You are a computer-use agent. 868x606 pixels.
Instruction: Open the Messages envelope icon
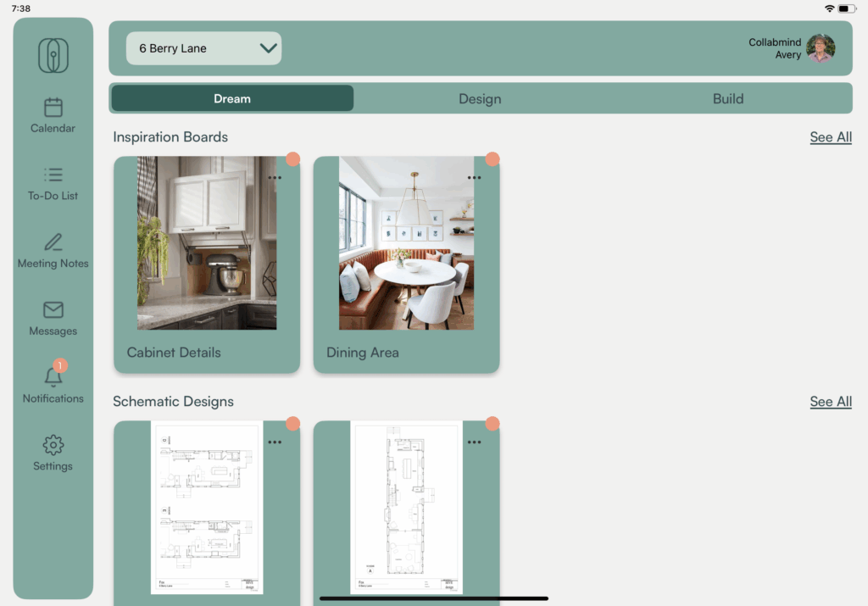[x=53, y=310]
